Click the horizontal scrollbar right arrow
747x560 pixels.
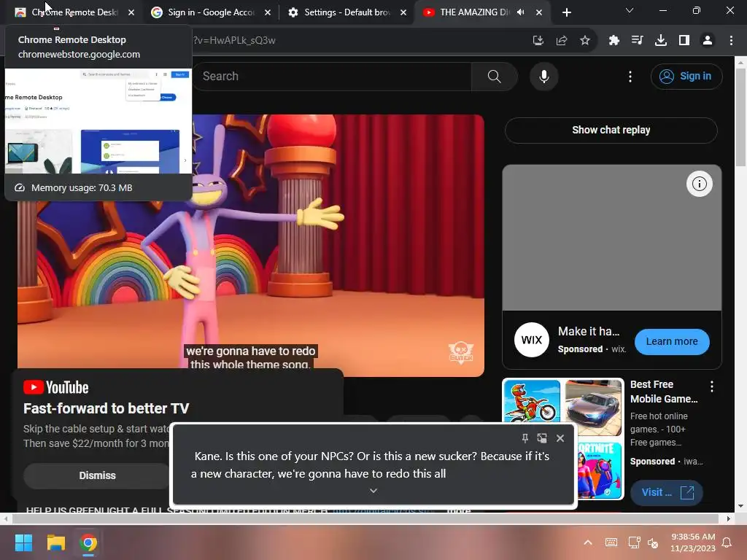click(x=728, y=518)
